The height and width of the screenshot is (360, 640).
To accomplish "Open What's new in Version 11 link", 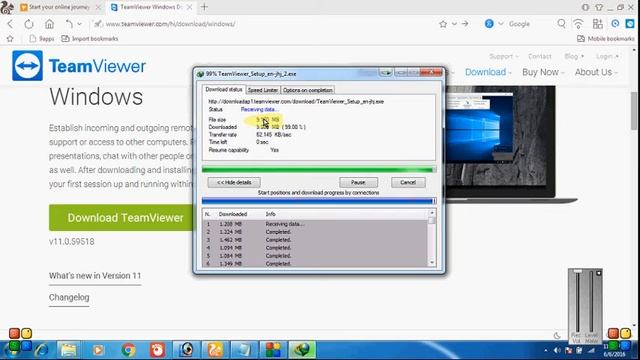I will [95, 276].
